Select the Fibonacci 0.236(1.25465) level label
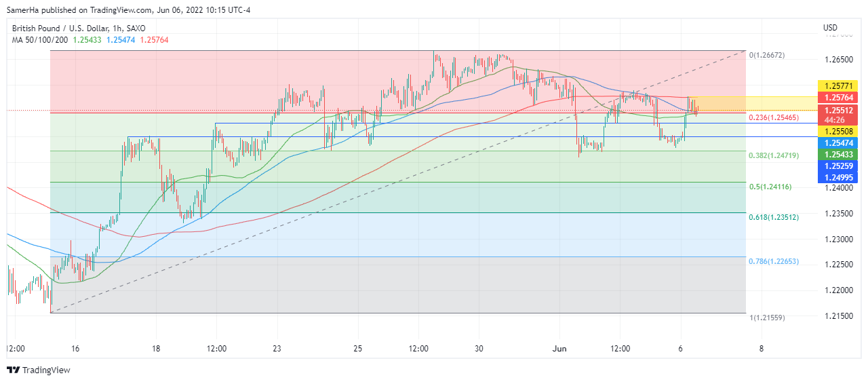 tap(773, 118)
